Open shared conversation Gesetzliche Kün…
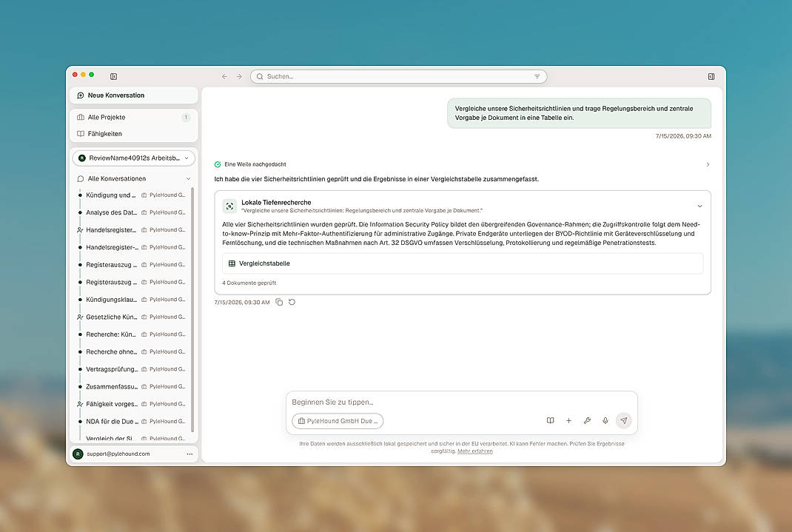Viewport: 792px width, 532px height. pos(111,317)
